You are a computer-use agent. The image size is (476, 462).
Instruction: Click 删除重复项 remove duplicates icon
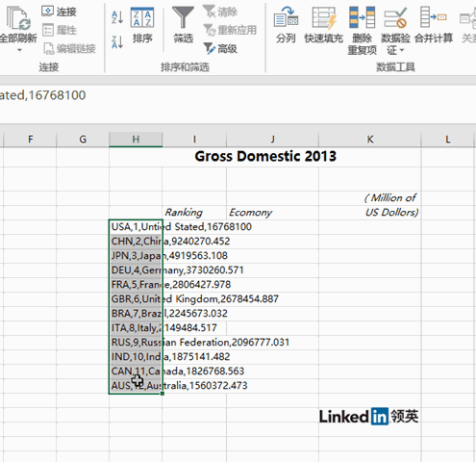coord(363,31)
